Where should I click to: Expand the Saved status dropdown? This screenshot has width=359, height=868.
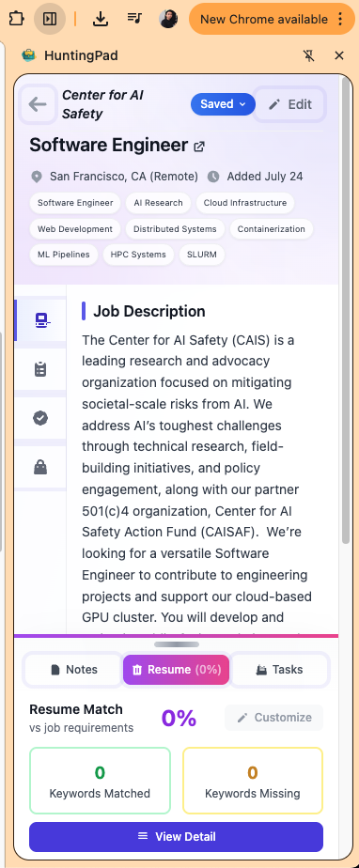click(x=223, y=104)
